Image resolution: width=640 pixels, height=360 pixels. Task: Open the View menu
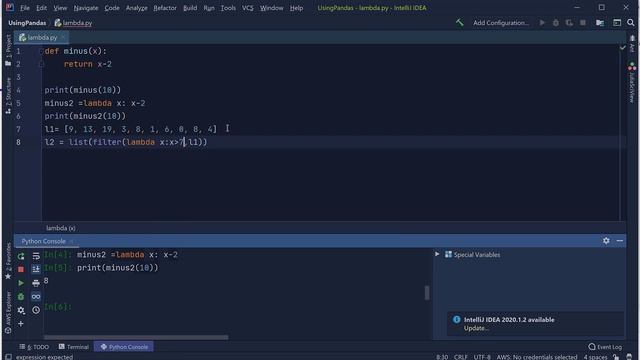point(60,8)
